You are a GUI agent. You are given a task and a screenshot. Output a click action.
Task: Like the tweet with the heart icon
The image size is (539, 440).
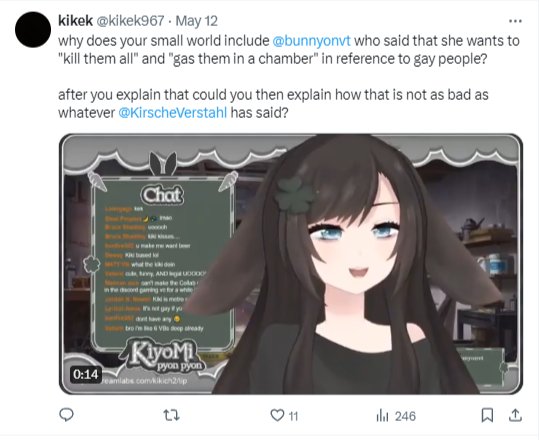coord(277,415)
